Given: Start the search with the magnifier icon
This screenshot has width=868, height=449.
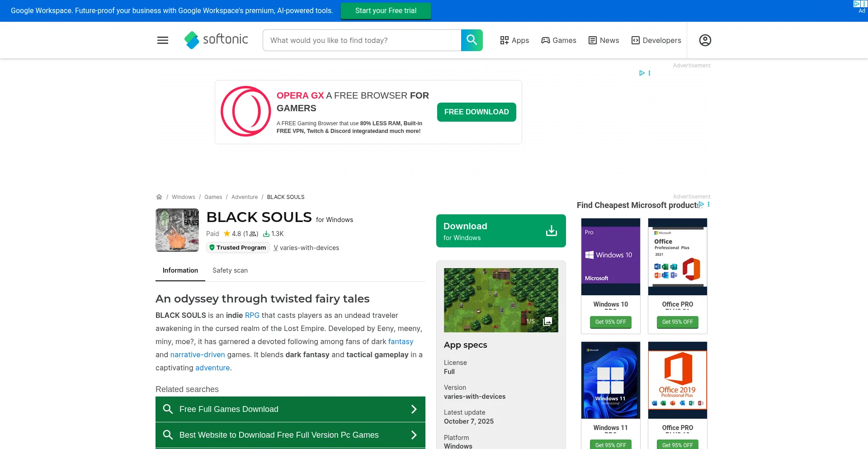Looking at the screenshot, I should point(472,40).
